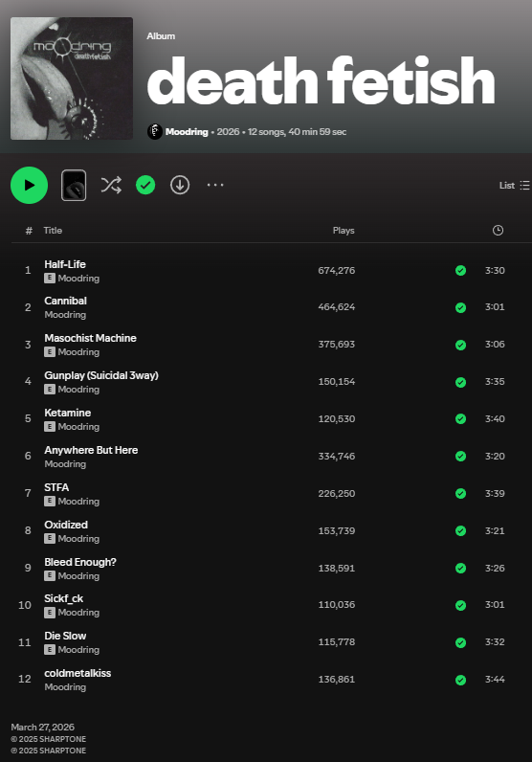Click explicit badge on Masochist Machine row
Image resolution: width=532 pixels, height=762 pixels.
coord(50,352)
